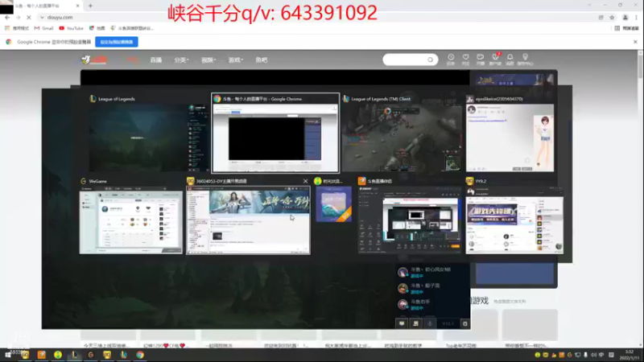Select friend 斗鱼、初心风女NB in list
Screen dimensions: 644x362
432,272
